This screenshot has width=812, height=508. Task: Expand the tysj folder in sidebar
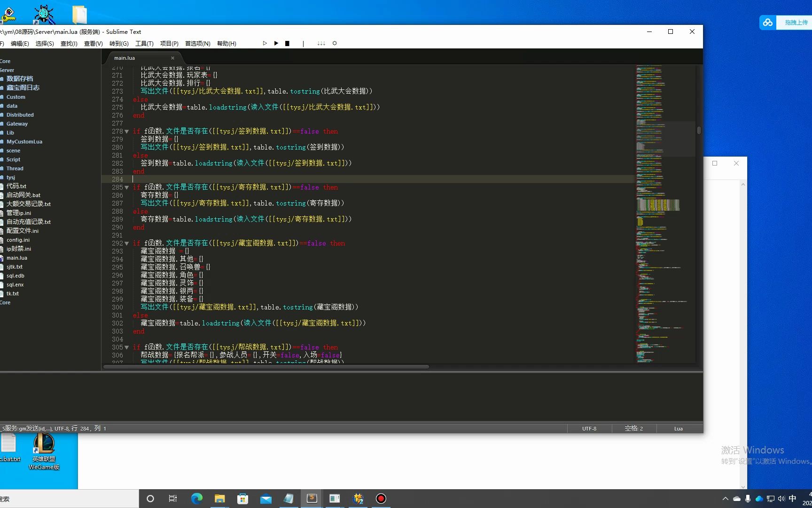point(10,177)
